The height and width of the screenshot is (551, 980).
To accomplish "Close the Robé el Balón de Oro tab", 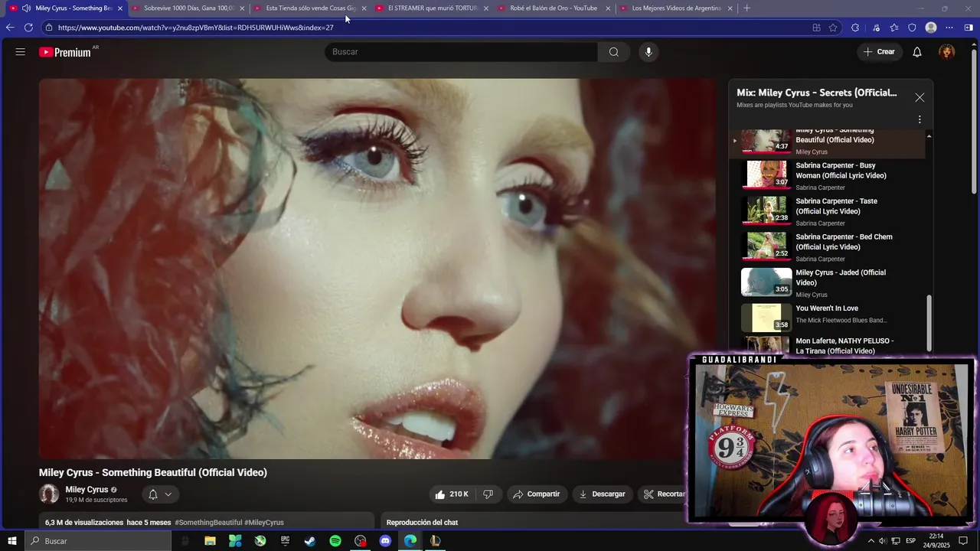I will (608, 8).
